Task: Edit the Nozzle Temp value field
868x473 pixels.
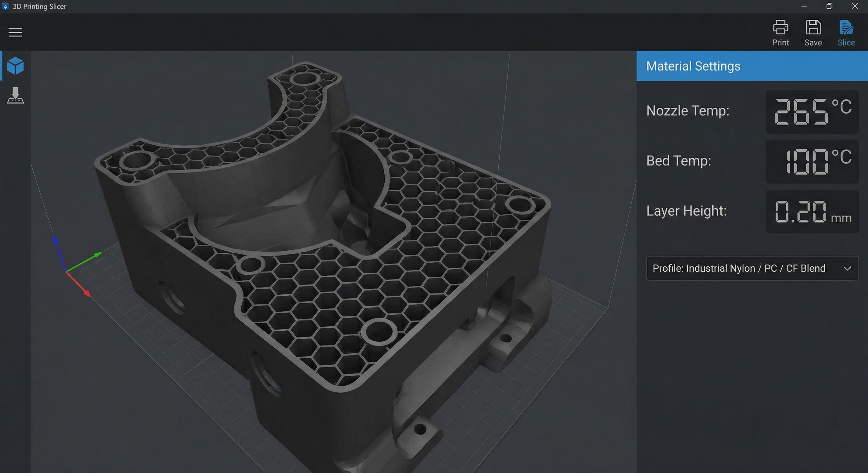Action: (811, 112)
